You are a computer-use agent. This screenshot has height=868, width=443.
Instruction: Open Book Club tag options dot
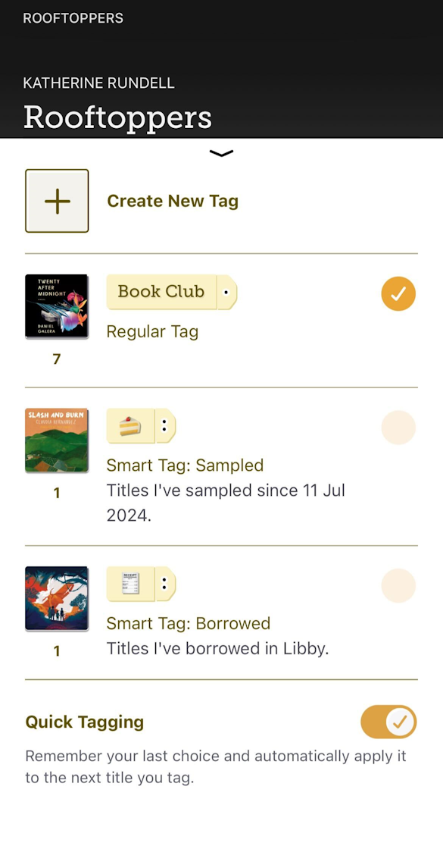226,292
